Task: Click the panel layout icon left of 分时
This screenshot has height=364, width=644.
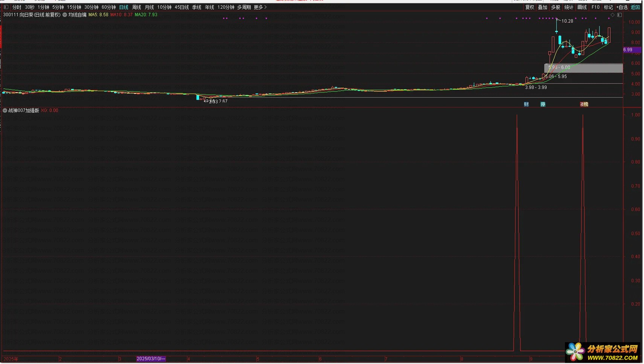Action: [x=6, y=7]
